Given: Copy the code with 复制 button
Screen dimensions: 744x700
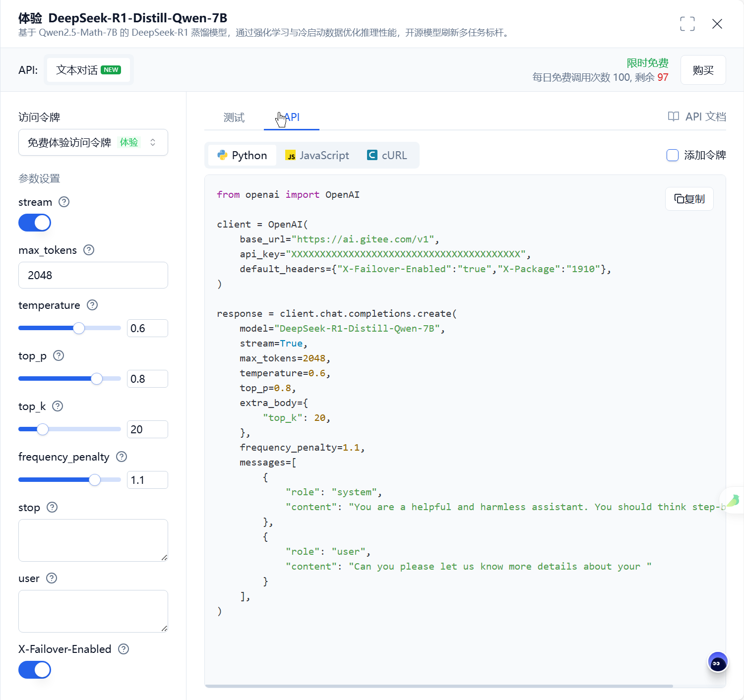Looking at the screenshot, I should tap(689, 199).
